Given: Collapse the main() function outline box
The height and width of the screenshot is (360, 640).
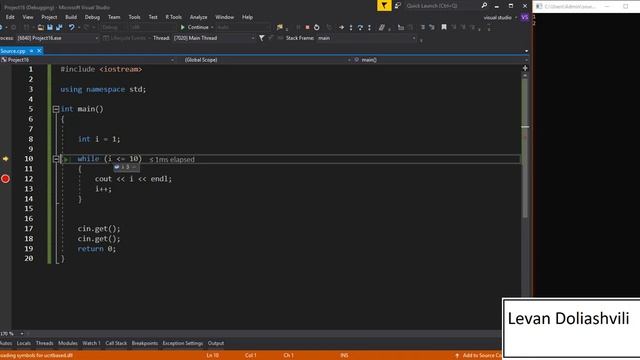Looking at the screenshot, I should pos(56,109).
